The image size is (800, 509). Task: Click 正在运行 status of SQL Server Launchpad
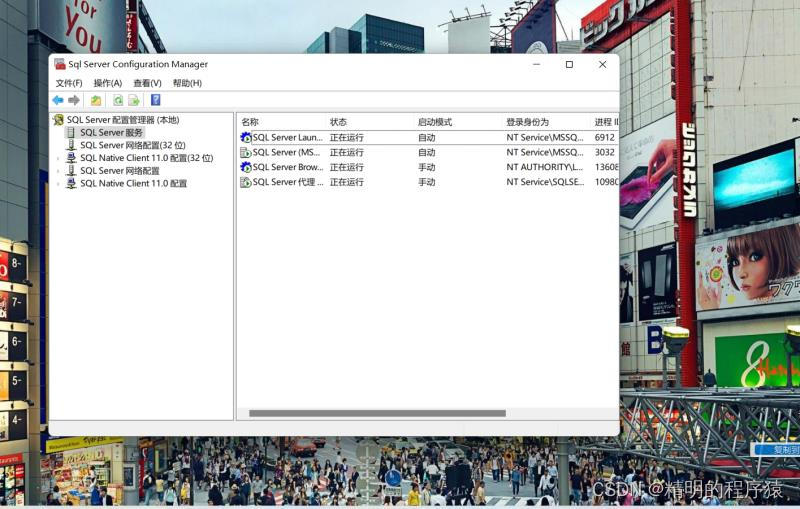point(347,138)
